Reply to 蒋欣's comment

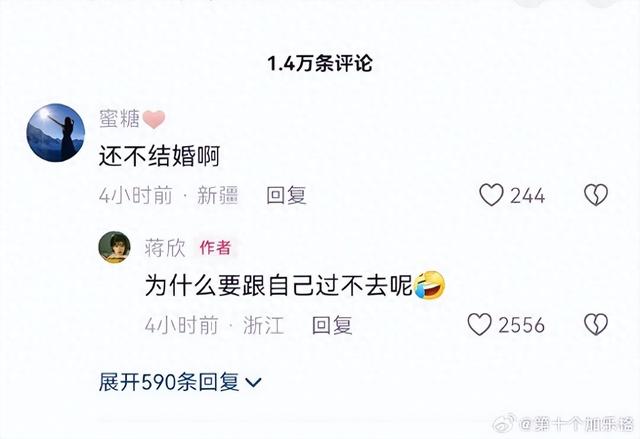tap(332, 325)
